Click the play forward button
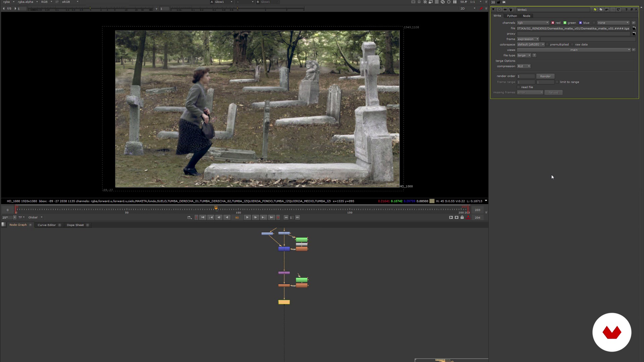The image size is (644, 362). 247,218
